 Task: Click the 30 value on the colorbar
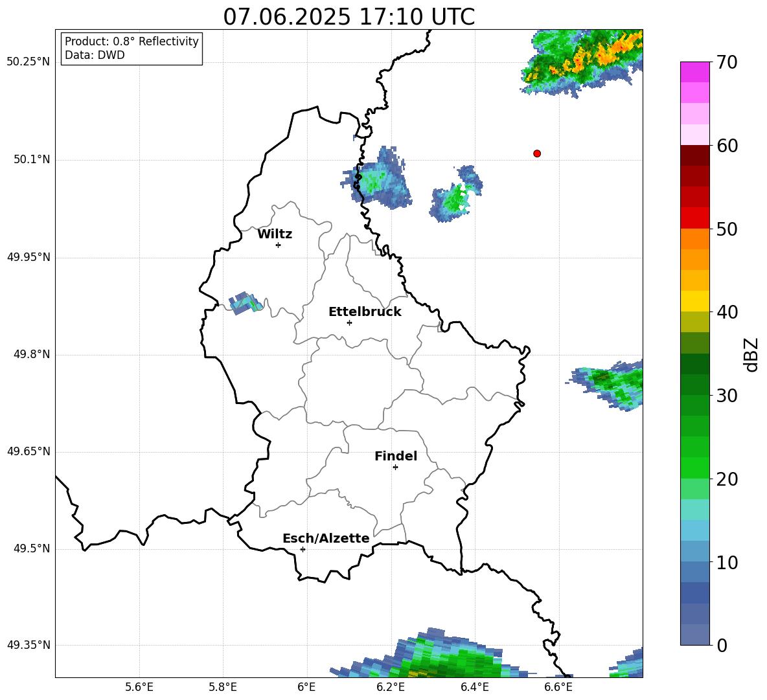point(727,396)
